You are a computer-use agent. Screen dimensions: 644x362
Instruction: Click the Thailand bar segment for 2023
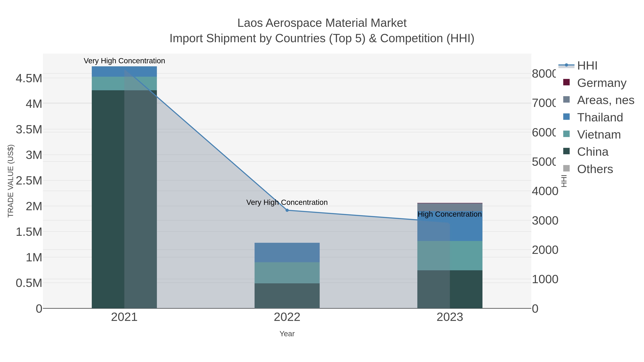pos(450,226)
